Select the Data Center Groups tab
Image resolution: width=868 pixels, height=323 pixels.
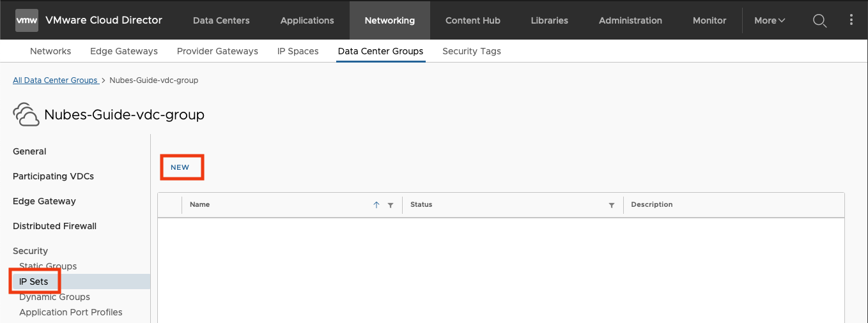(x=380, y=51)
